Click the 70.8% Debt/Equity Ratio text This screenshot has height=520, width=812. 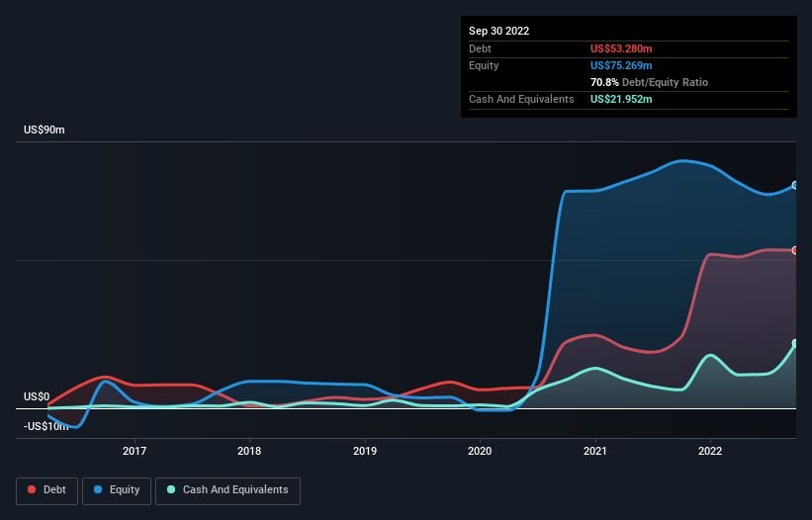pos(649,82)
